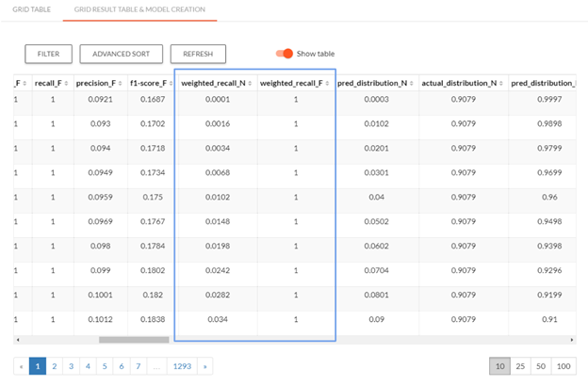
Task: Jump to last page 1293
Action: pyautogui.click(x=182, y=365)
